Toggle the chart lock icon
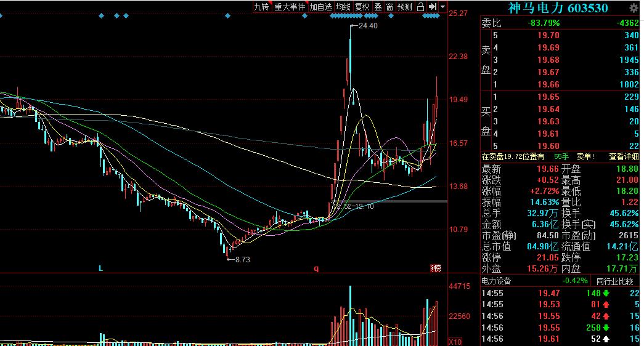Viewport: 644px width, 346px height. coord(420,7)
